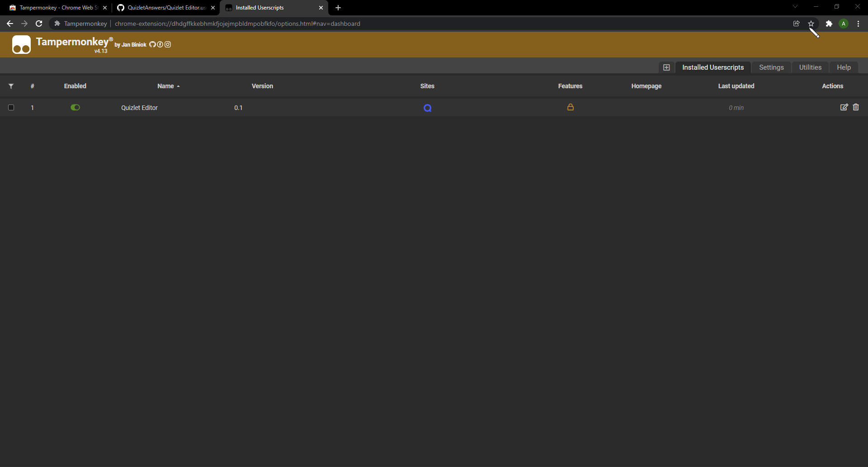Click browser forward arrow

[24, 24]
